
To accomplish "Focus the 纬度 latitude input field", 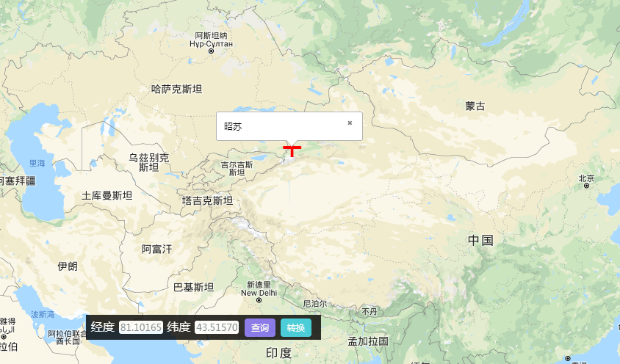I will coord(217,327).
